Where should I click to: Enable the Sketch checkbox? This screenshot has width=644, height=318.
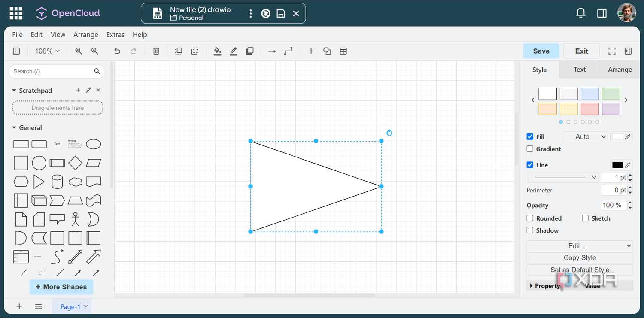(585, 218)
